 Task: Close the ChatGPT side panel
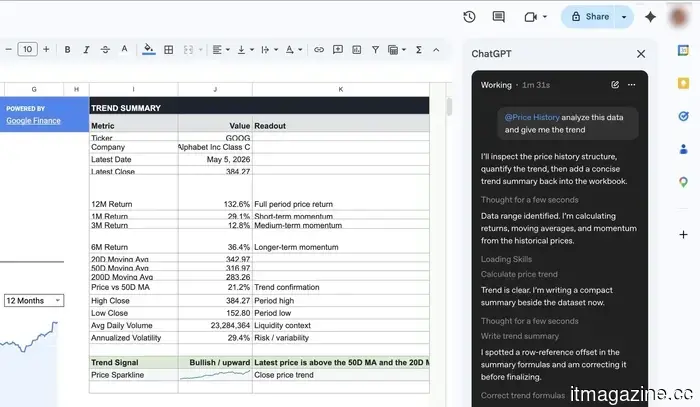[641, 54]
